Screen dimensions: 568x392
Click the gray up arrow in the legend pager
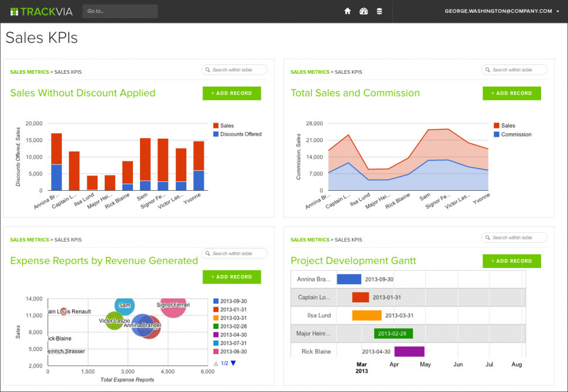point(216,363)
